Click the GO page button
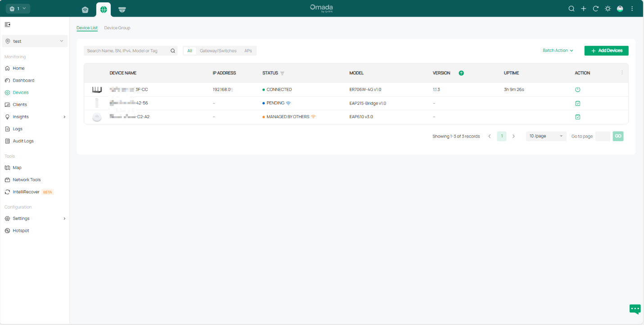644x325 pixels. tap(618, 136)
